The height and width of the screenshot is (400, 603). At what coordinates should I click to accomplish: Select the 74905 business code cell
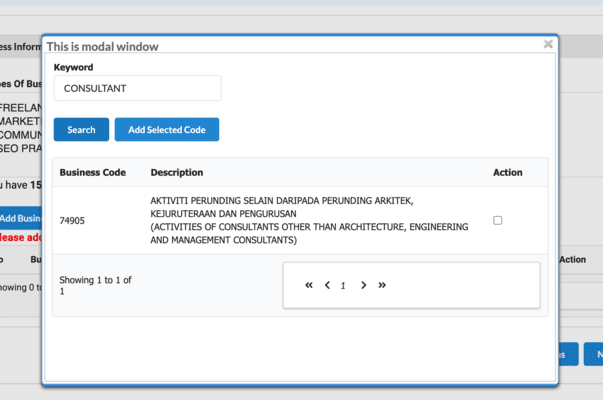[x=72, y=220]
